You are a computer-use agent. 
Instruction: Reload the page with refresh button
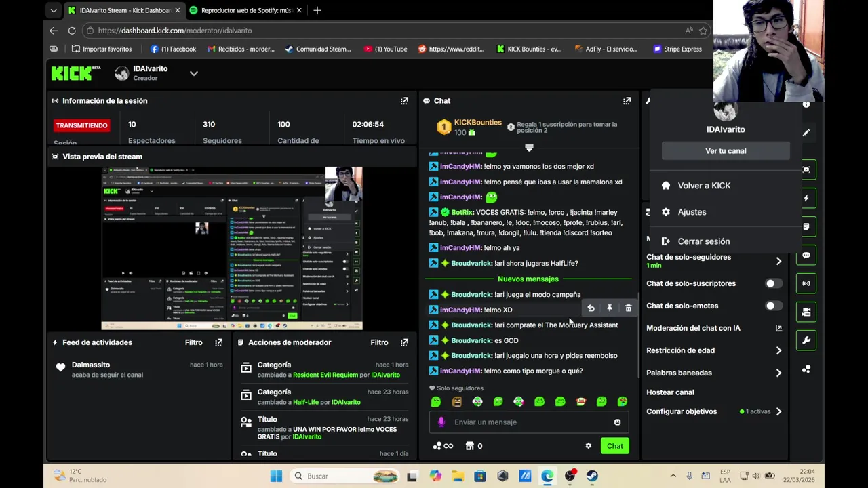(x=72, y=30)
